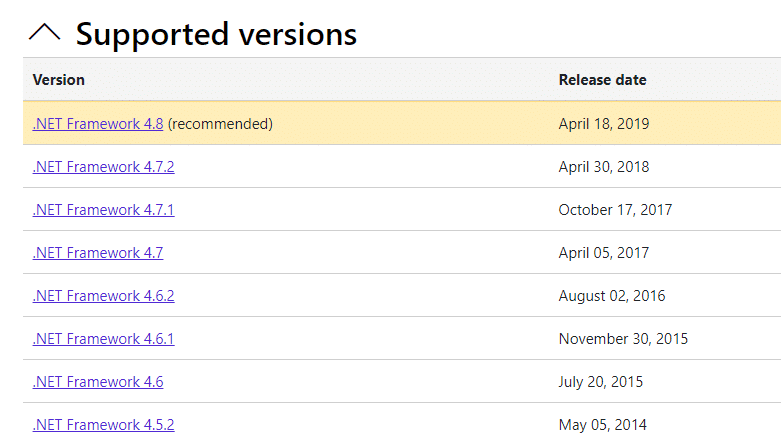781x443 pixels.
Task: Click the November 30, 2015 release date
Action: pos(623,339)
